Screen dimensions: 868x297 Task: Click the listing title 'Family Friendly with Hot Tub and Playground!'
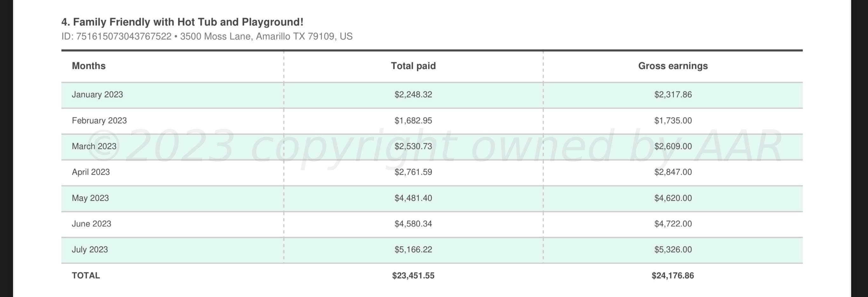click(182, 22)
